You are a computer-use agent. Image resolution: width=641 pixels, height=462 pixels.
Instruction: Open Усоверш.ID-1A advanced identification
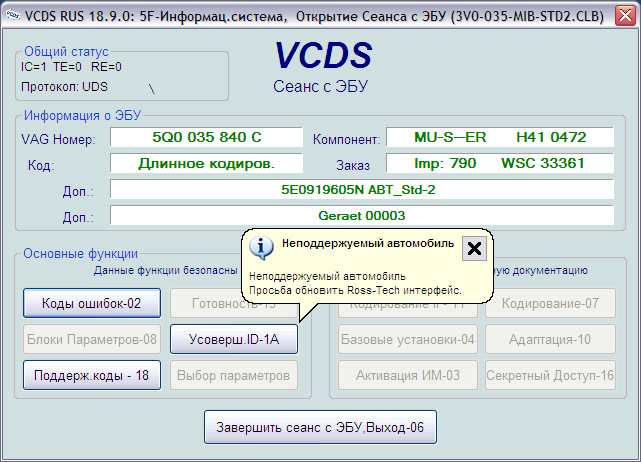[234, 339]
